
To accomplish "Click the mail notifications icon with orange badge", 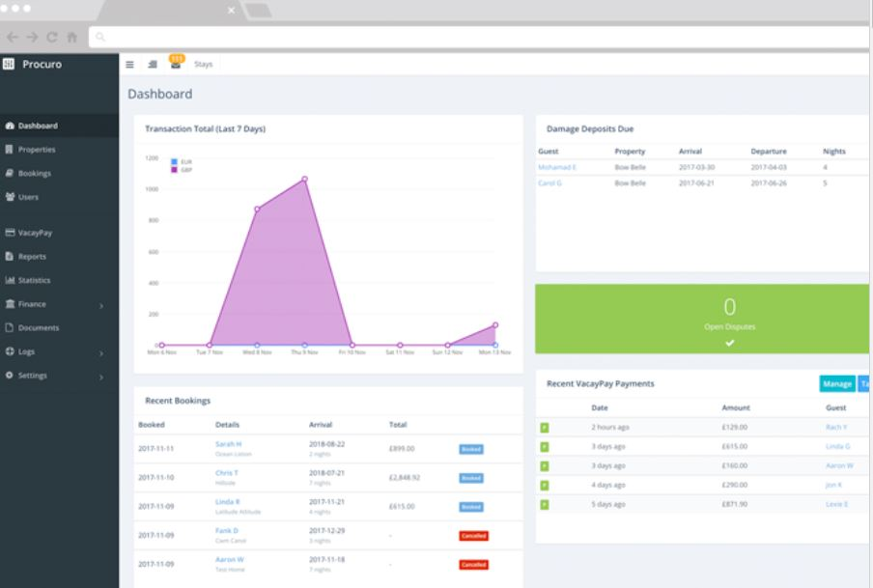I will [176, 63].
